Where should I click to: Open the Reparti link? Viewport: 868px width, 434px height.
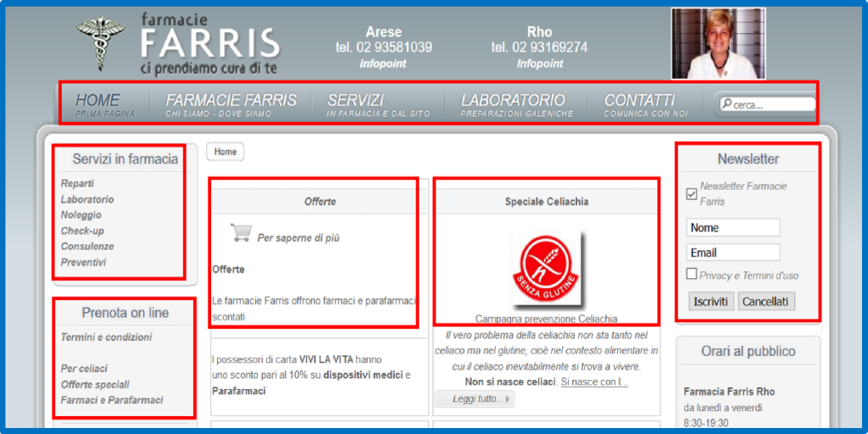point(77,183)
